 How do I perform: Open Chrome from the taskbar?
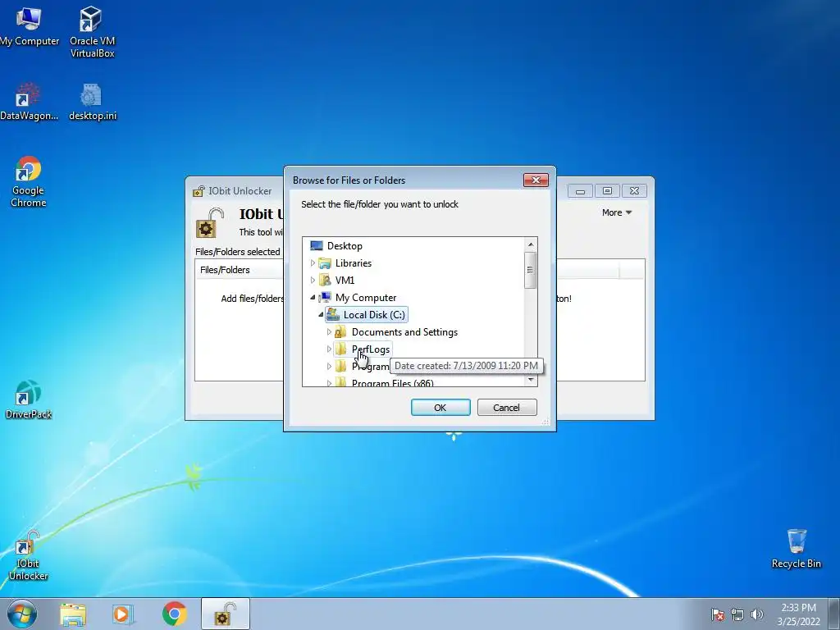tap(174, 614)
